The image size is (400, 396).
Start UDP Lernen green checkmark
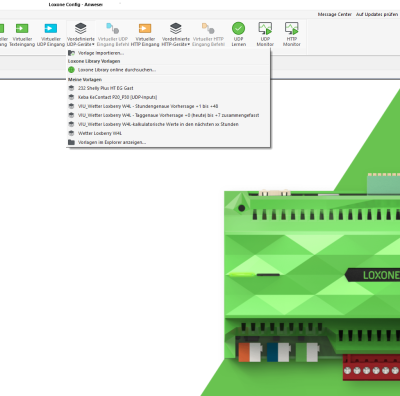click(238, 28)
